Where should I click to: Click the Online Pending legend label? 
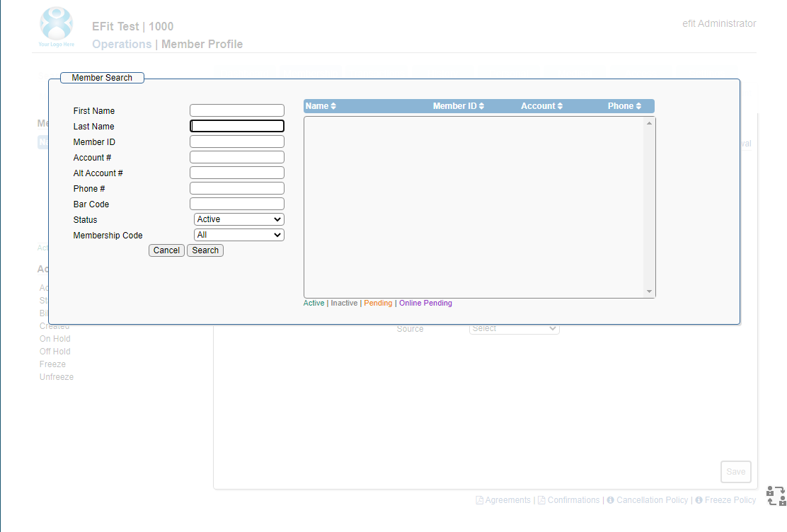point(425,303)
